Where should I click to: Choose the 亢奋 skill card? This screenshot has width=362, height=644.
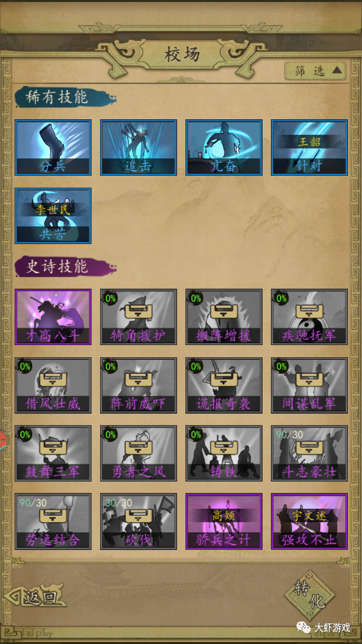[224, 148]
